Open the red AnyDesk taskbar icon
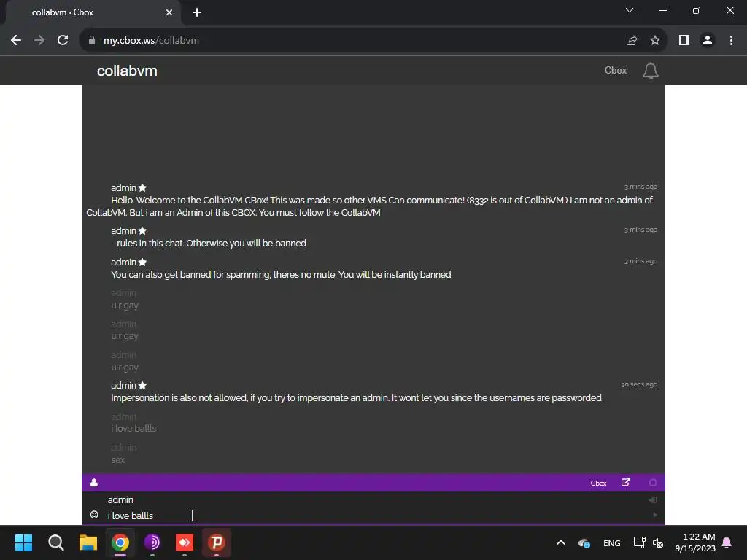The image size is (747, 560). (185, 542)
